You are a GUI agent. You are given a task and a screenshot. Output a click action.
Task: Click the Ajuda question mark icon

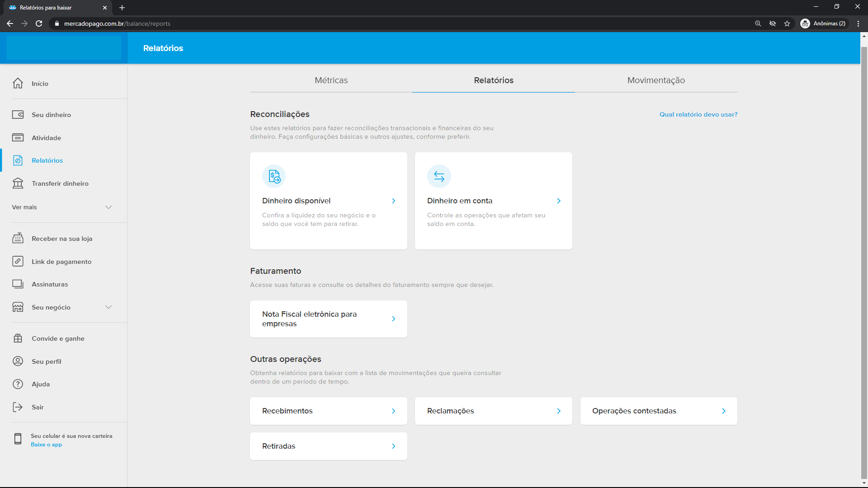pos(18,384)
